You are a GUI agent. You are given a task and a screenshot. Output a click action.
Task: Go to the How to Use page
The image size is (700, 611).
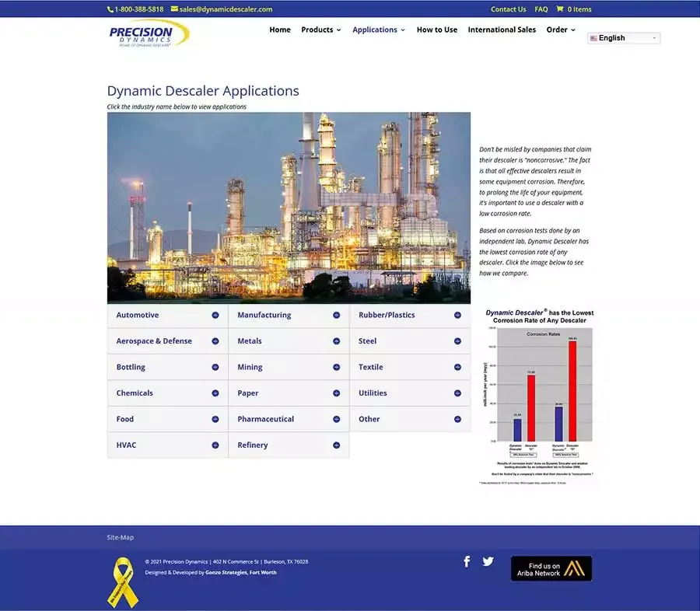pyautogui.click(x=436, y=30)
